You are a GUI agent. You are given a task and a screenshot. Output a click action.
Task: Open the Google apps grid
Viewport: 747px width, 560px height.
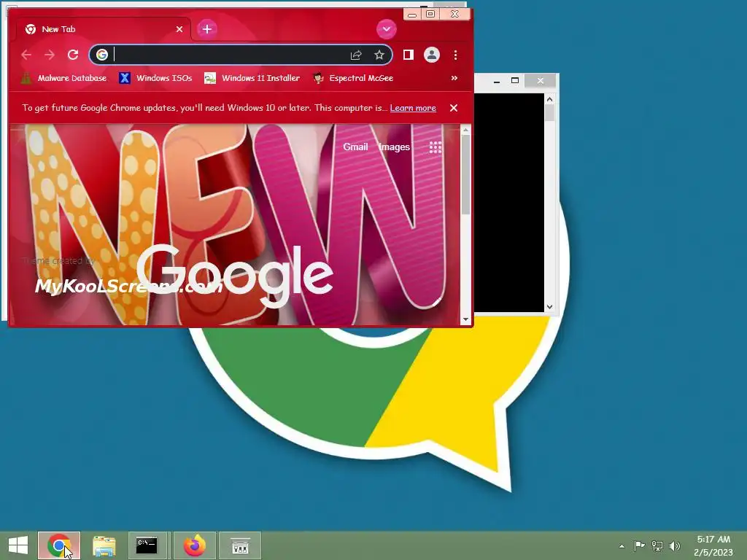436,147
